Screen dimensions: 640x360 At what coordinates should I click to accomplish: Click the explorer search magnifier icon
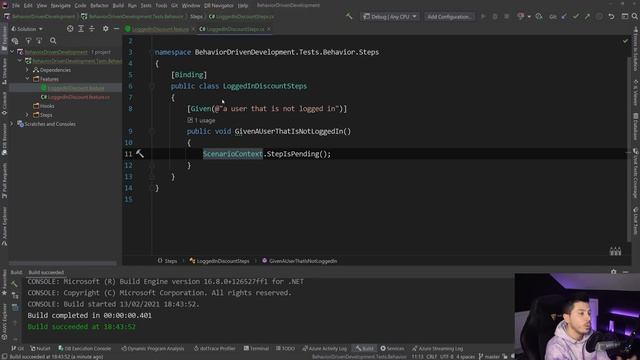point(53,41)
